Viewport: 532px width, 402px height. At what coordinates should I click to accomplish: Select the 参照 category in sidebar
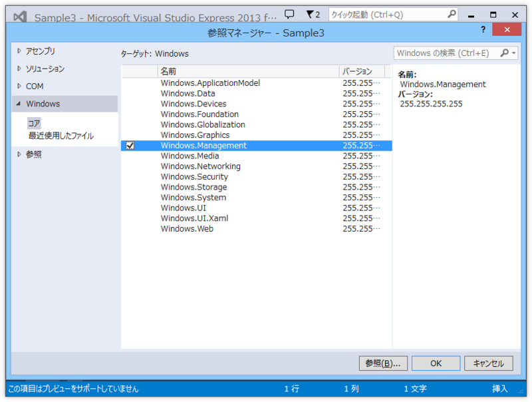pos(34,154)
